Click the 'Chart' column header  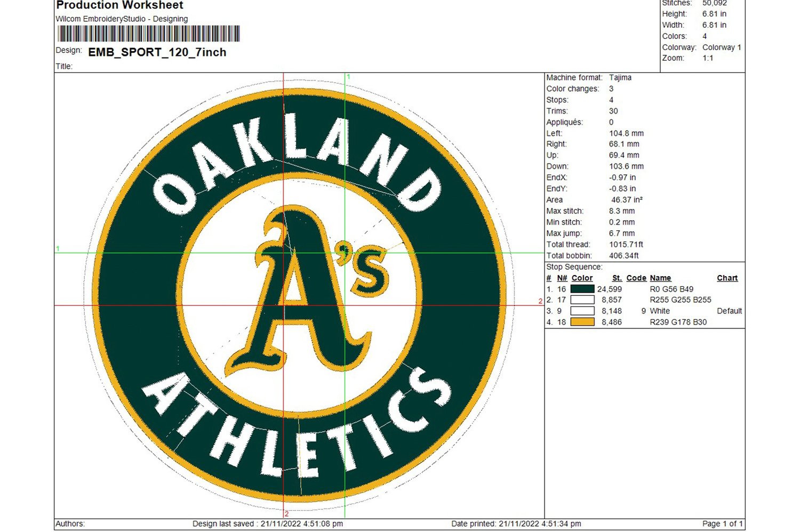727,278
